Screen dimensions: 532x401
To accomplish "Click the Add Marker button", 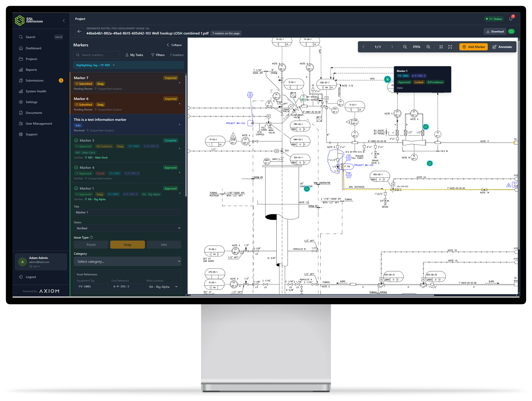I will coord(473,47).
